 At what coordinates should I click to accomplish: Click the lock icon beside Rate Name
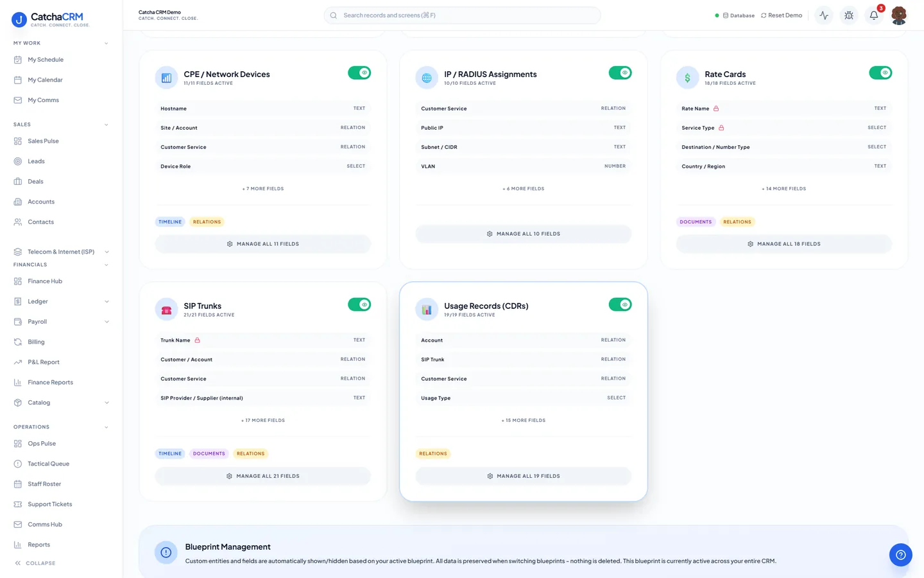click(x=716, y=109)
